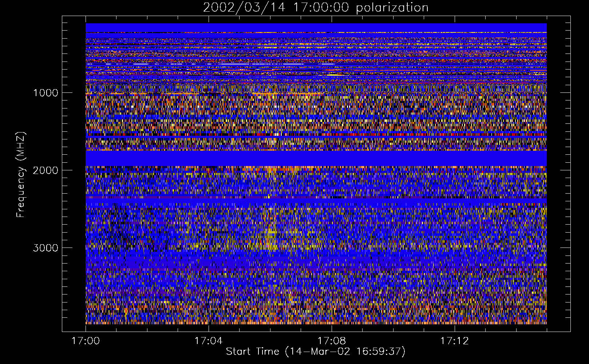This screenshot has height=364, width=589.
Task: Click the thick blue band just above 2000 MHz
Action: [316, 158]
